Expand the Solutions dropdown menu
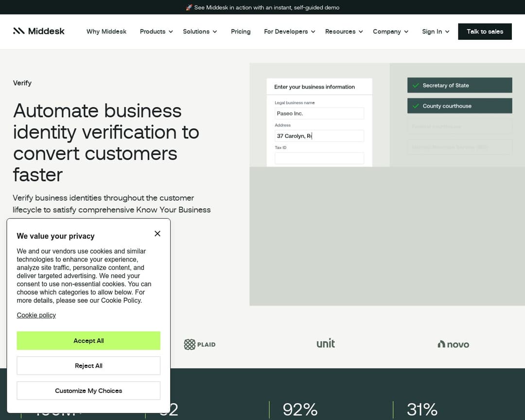Screen dimensions: 525x420 (x=200, y=32)
